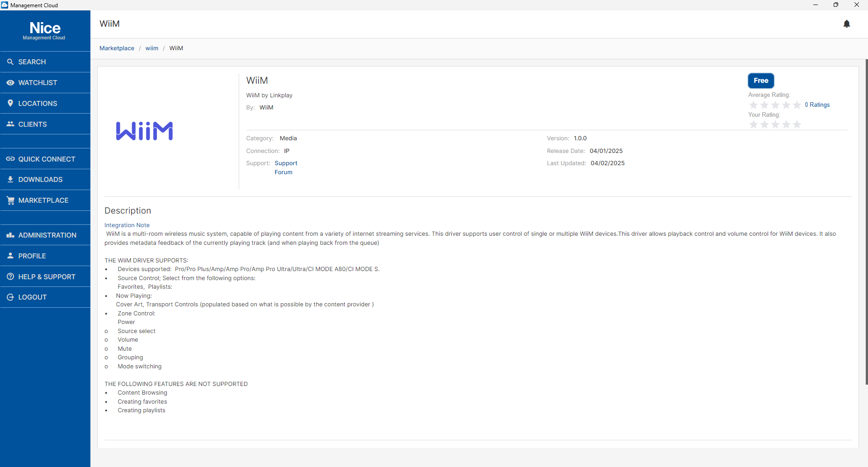This screenshot has width=868, height=467.
Task: Click the Nice Management Cloud logo
Action: [45, 31]
